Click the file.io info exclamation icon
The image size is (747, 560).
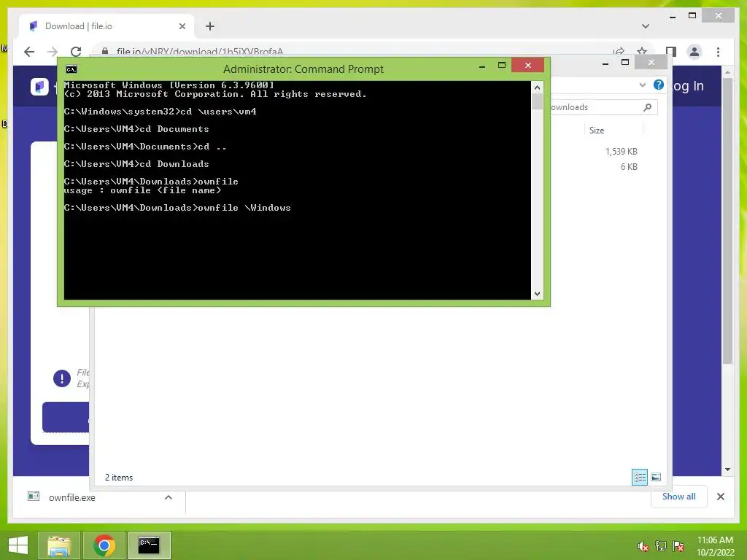pos(61,378)
